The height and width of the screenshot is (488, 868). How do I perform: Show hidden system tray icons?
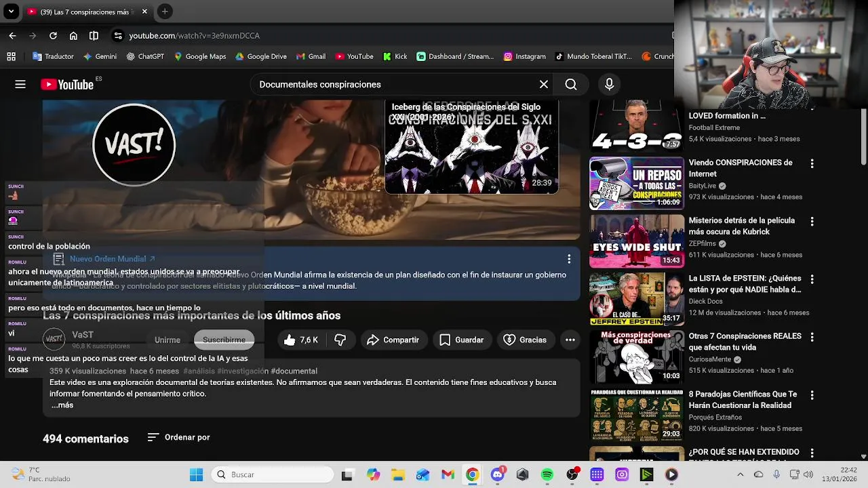(740, 475)
